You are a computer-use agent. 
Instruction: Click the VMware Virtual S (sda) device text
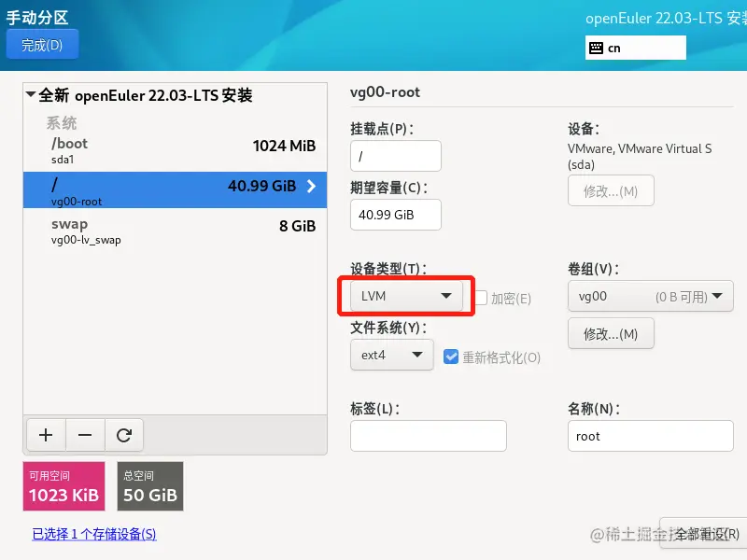pyautogui.click(x=640, y=157)
